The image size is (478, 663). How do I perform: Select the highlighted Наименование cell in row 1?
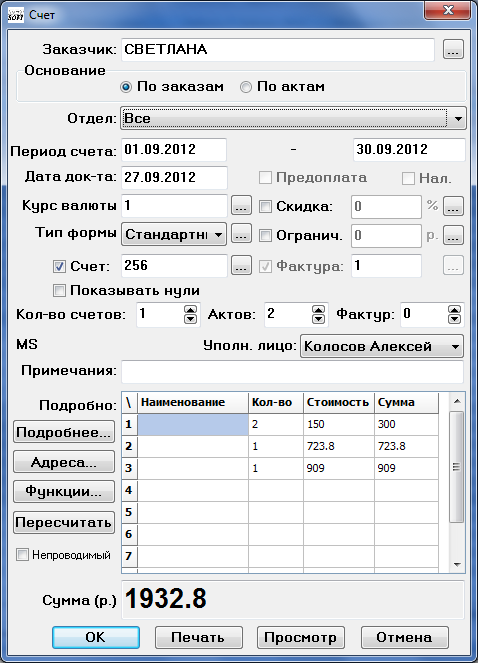tap(193, 424)
